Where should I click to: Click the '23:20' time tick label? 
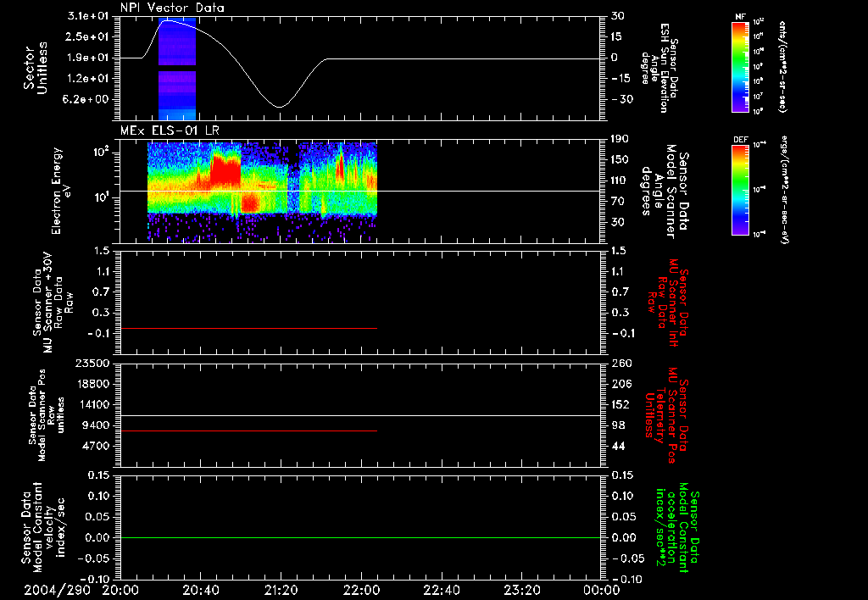(x=521, y=591)
